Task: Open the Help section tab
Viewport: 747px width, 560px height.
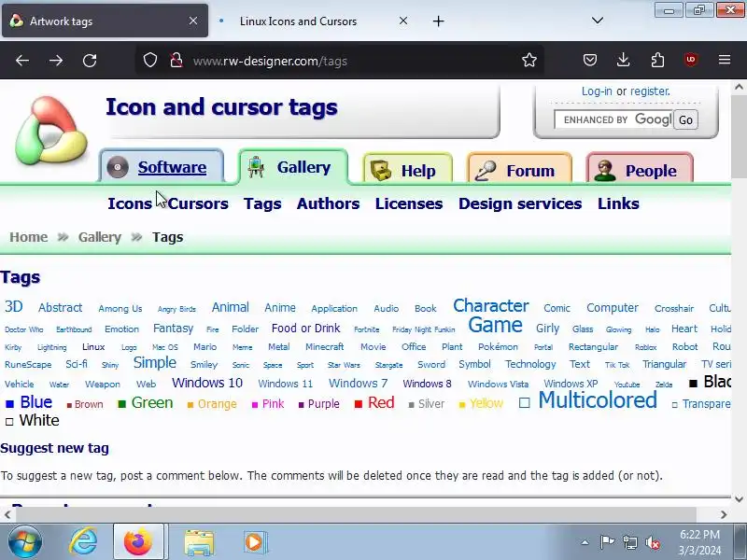Action: point(407,170)
